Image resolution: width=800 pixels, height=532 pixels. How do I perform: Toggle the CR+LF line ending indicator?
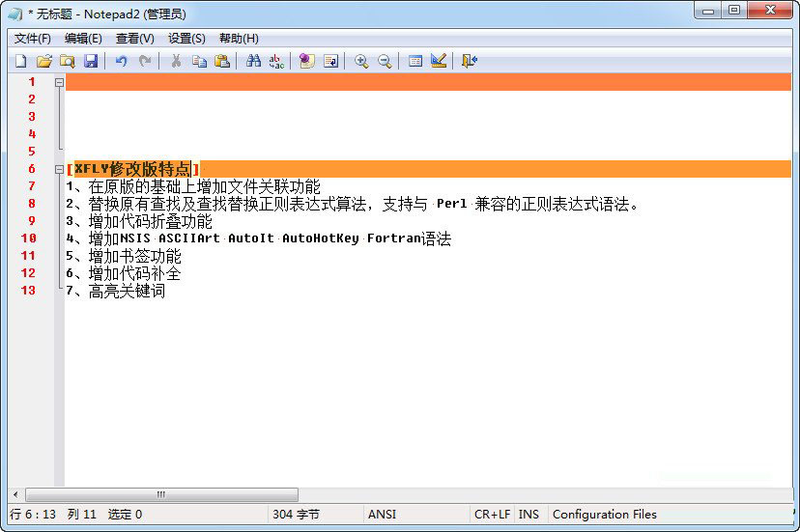click(x=492, y=515)
